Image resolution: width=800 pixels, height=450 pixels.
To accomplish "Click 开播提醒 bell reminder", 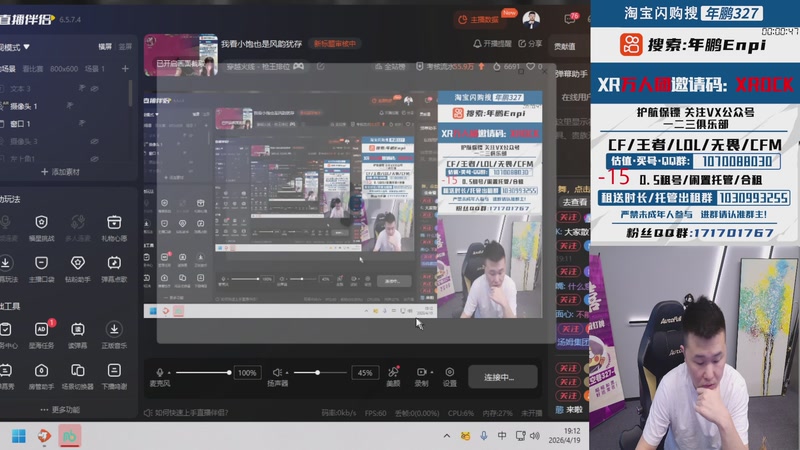I will (492, 44).
